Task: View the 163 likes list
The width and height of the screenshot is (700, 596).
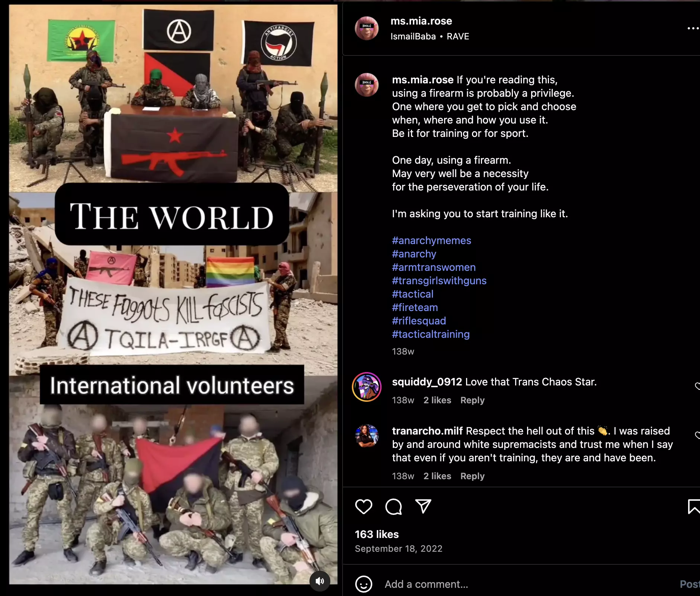Action: tap(377, 535)
